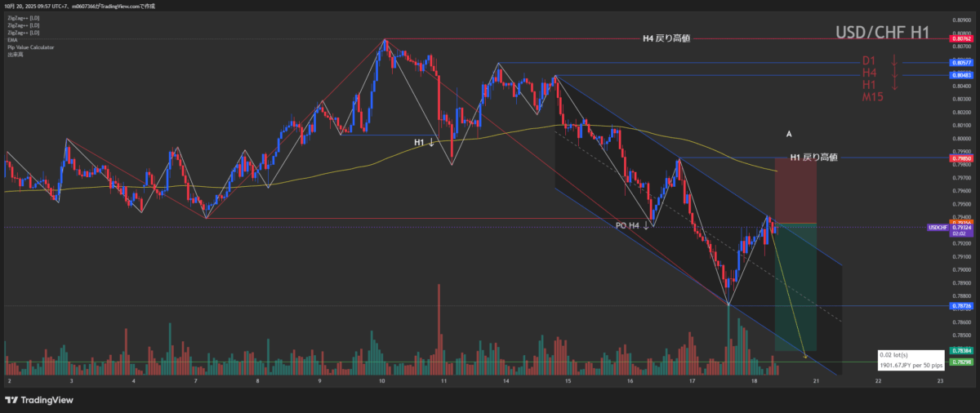Click date 21 on the time axis
Screen dimensions: 980x413
pyautogui.click(x=816, y=381)
